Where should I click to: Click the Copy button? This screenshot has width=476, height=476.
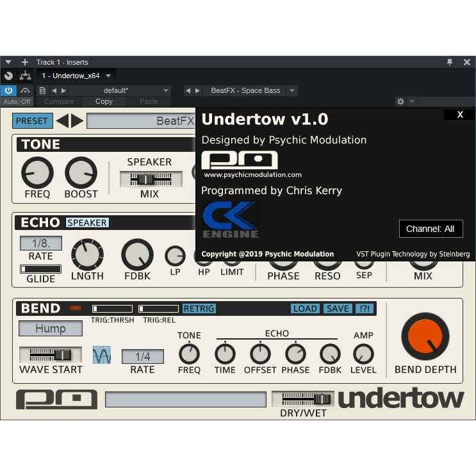pos(104,101)
